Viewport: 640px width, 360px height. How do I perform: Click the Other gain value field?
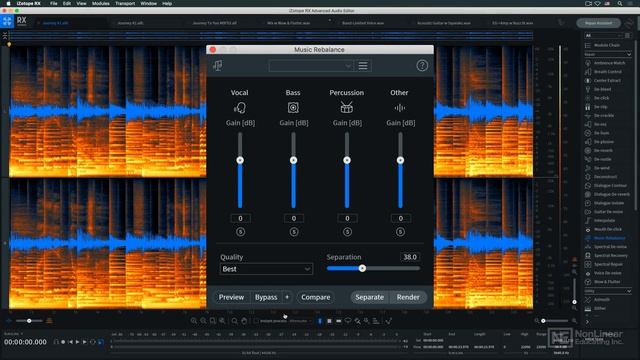pos(401,218)
